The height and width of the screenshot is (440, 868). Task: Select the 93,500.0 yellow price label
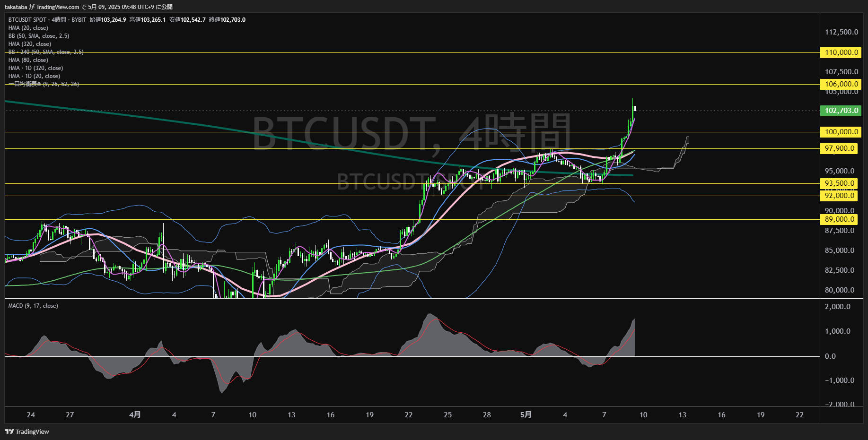point(839,183)
